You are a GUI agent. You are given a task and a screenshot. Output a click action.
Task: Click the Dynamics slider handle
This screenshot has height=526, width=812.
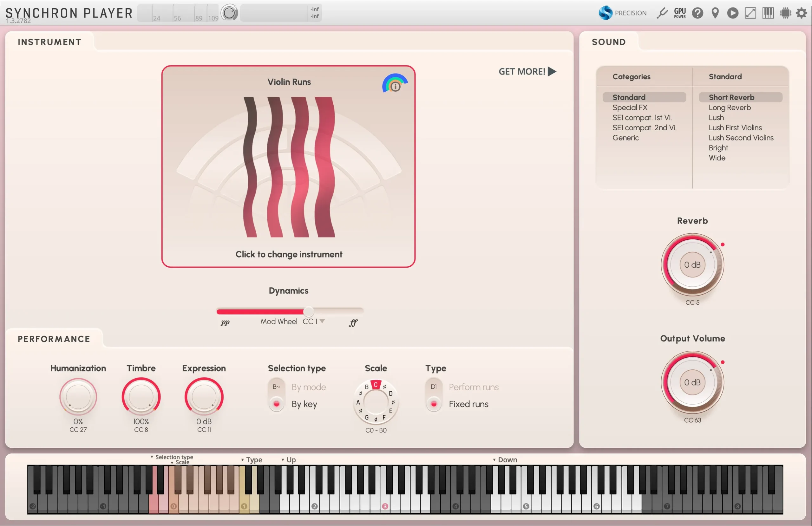[x=308, y=311]
